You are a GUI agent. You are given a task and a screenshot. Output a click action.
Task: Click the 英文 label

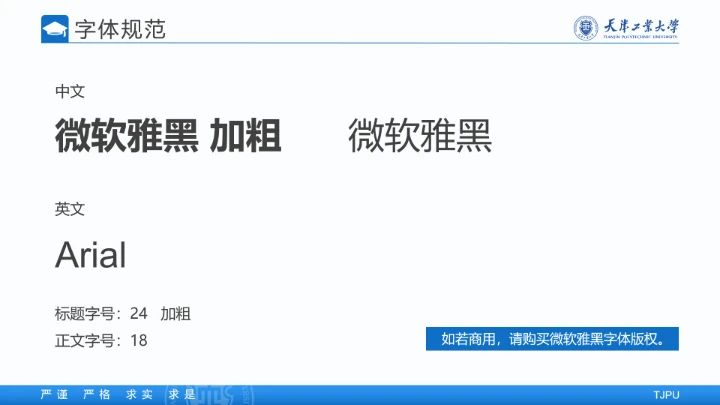coord(70,209)
